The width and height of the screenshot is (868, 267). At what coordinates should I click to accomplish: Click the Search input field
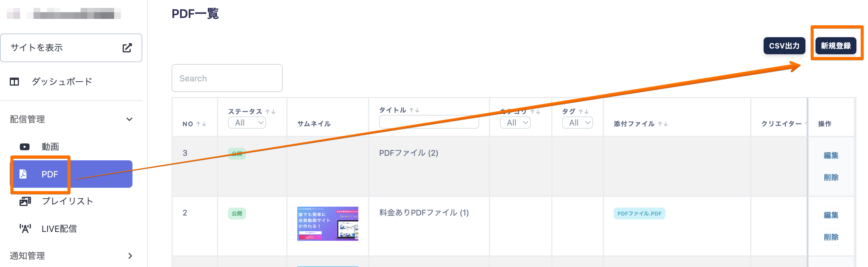pyautogui.click(x=227, y=78)
